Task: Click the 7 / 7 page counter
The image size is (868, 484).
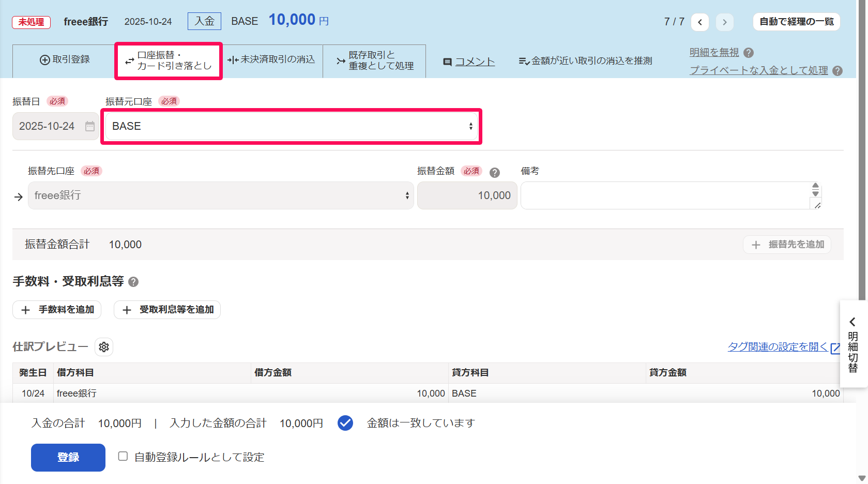Action: coord(674,22)
